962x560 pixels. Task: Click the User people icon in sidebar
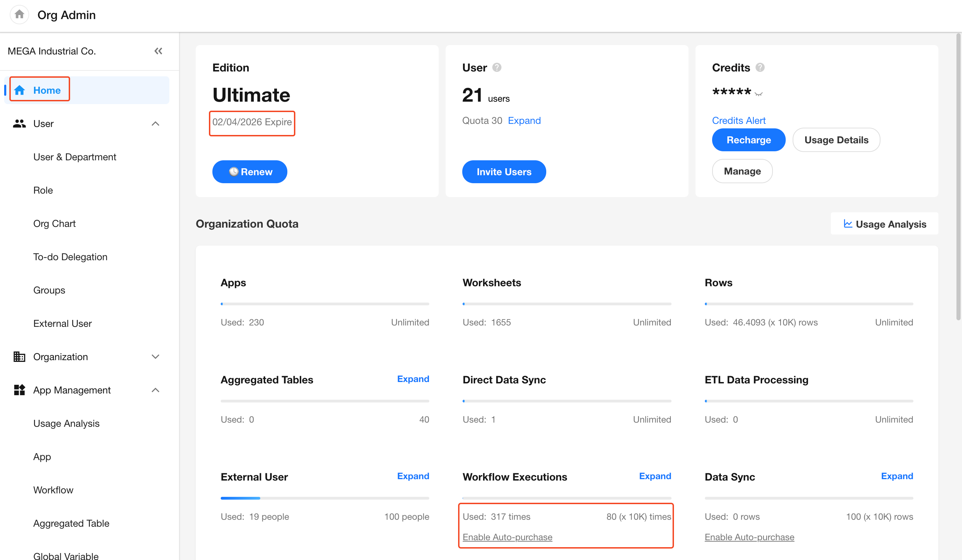point(19,124)
